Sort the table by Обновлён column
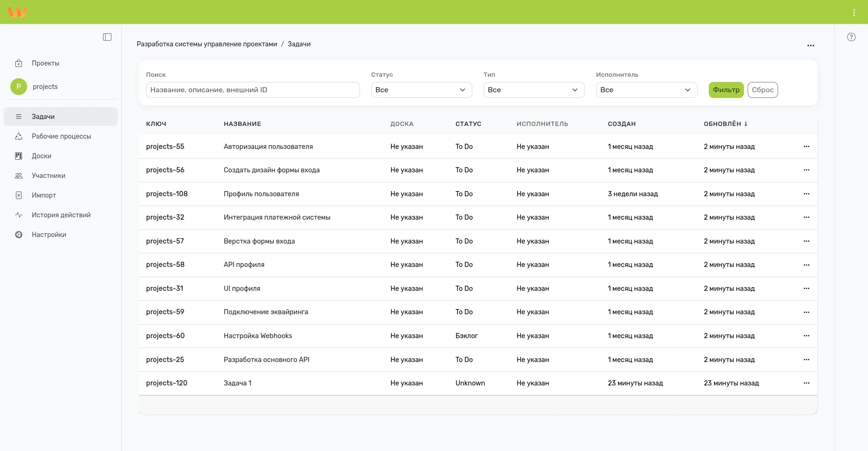The image size is (868, 451). pos(726,124)
